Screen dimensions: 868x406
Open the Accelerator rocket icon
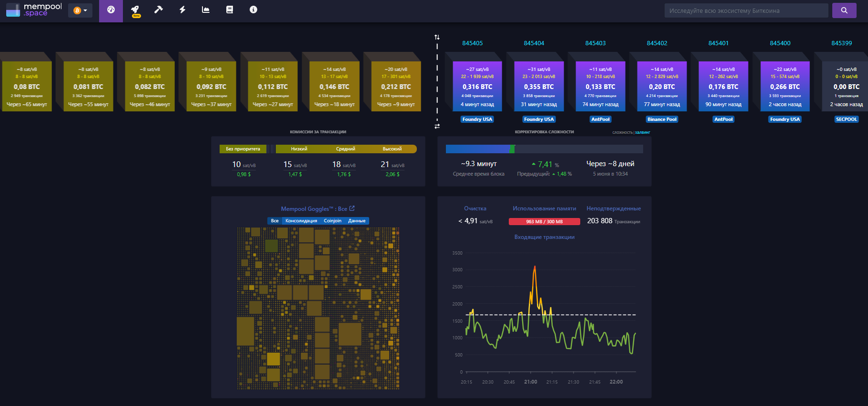click(135, 10)
